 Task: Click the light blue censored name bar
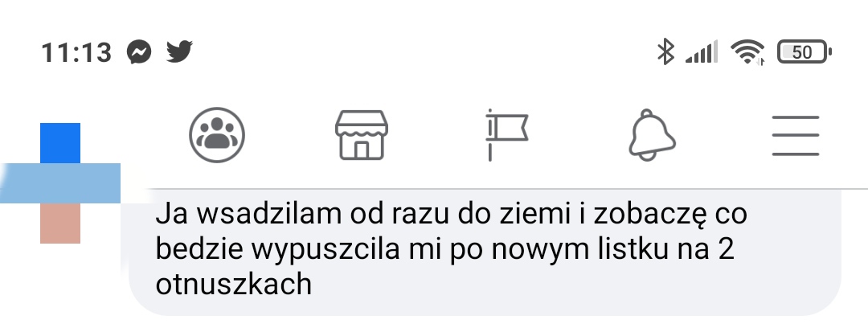click(60, 183)
